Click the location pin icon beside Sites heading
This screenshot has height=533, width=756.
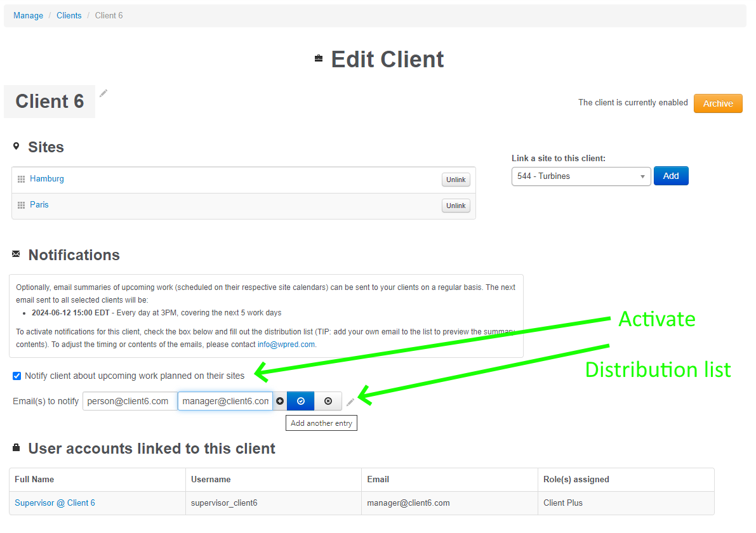point(16,145)
